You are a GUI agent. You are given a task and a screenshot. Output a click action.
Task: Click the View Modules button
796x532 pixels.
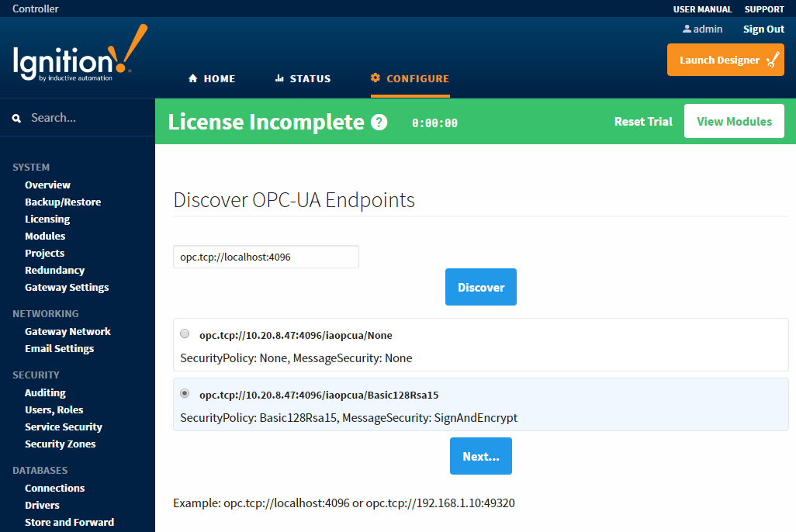734,121
